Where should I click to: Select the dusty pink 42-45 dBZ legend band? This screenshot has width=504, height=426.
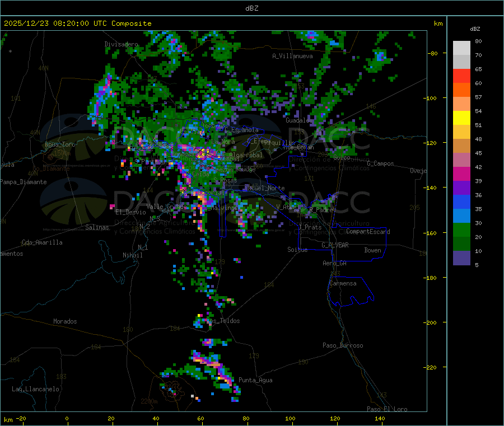461,160
